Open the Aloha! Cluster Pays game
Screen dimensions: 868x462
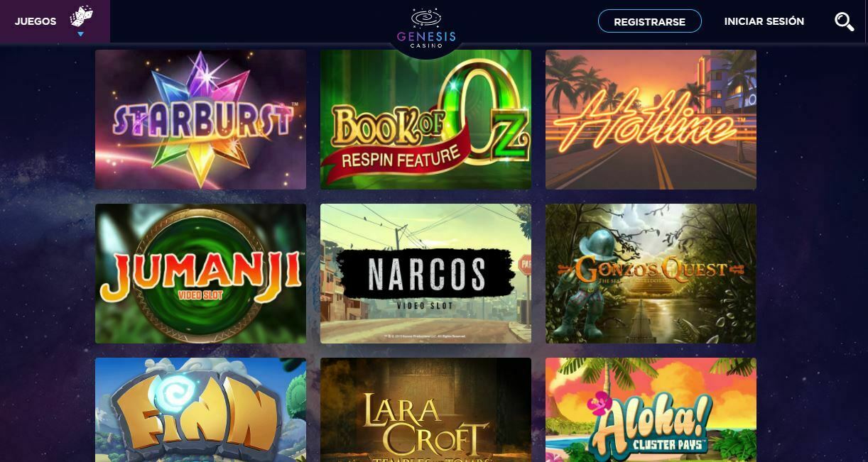(x=651, y=409)
